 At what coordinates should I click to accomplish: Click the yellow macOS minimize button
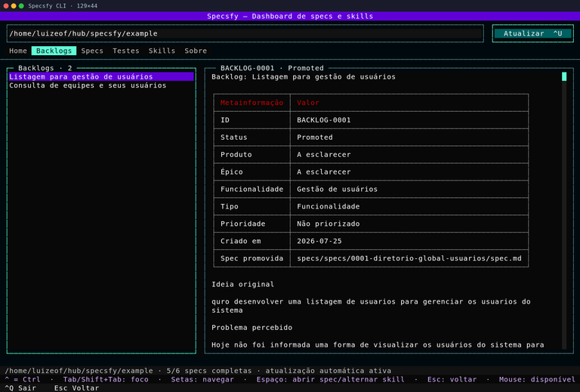(x=14, y=6)
